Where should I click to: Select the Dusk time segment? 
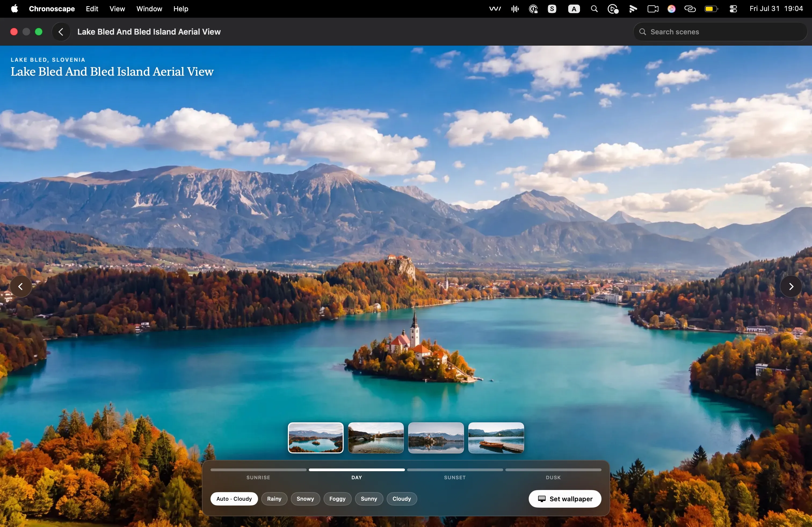pyautogui.click(x=553, y=474)
